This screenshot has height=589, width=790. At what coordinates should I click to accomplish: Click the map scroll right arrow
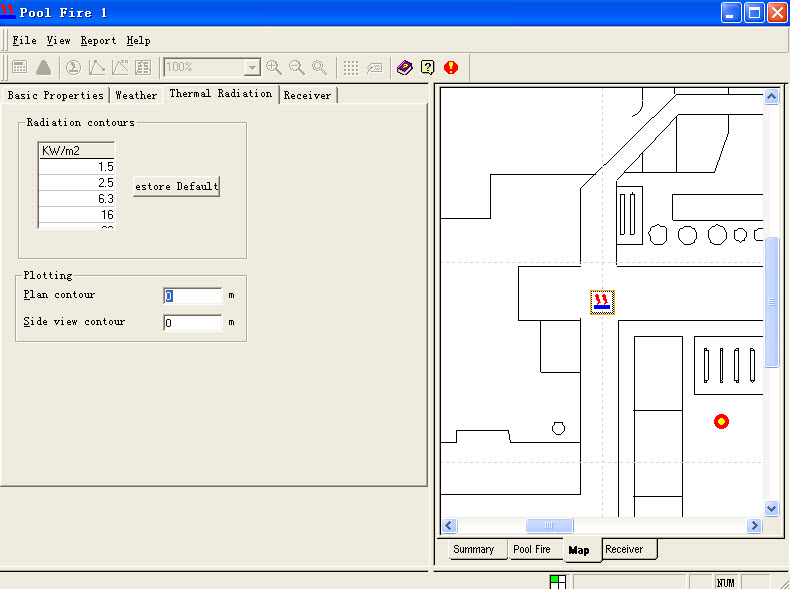click(754, 526)
